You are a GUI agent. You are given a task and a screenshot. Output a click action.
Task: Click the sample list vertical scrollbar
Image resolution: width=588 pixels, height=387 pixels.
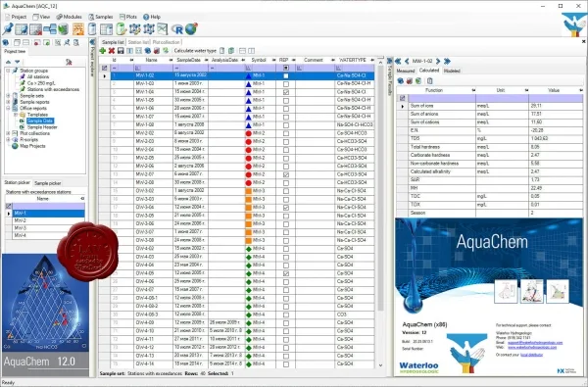(380, 187)
